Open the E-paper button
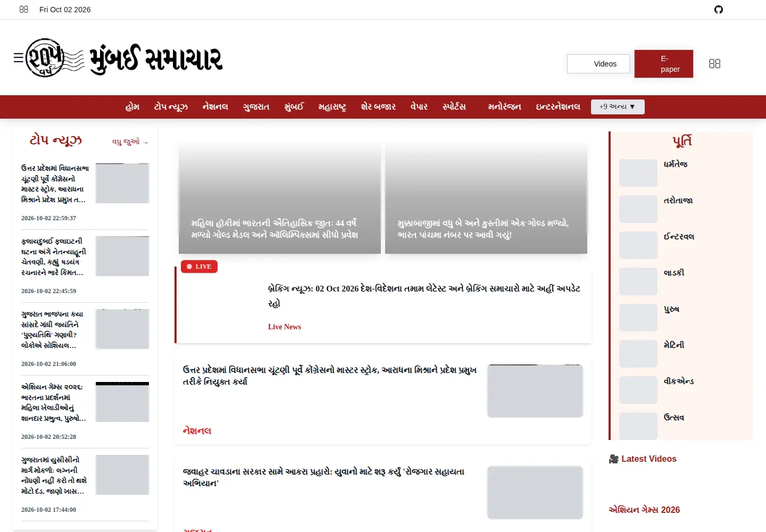Image resolution: width=766 pixels, height=532 pixels. click(x=664, y=64)
